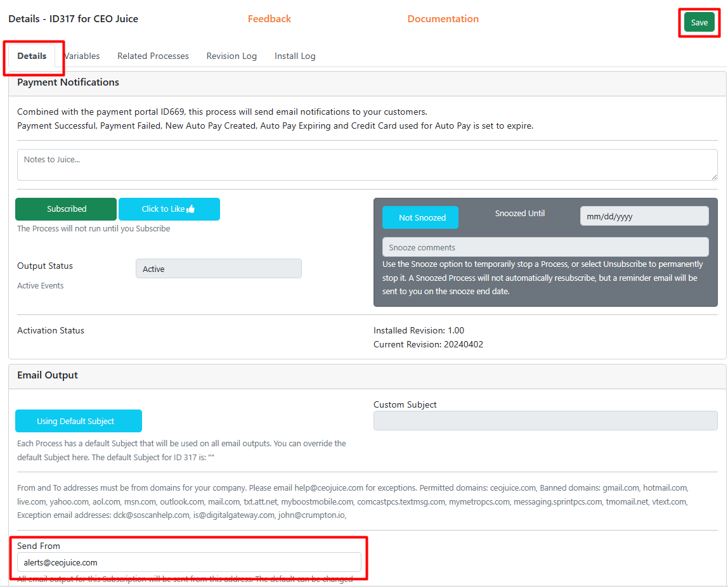Click the Current Revision: 20240402 text
The image size is (728, 587).
click(x=428, y=344)
